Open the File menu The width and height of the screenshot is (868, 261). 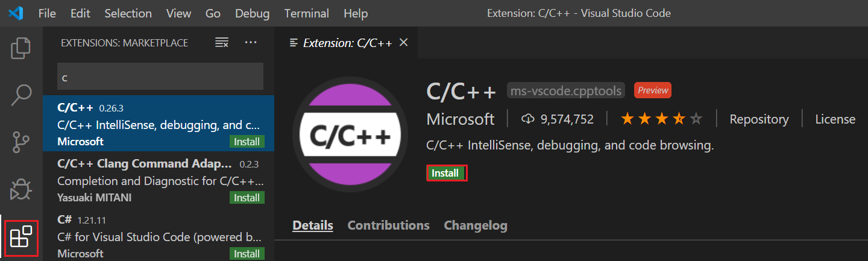pos(47,13)
